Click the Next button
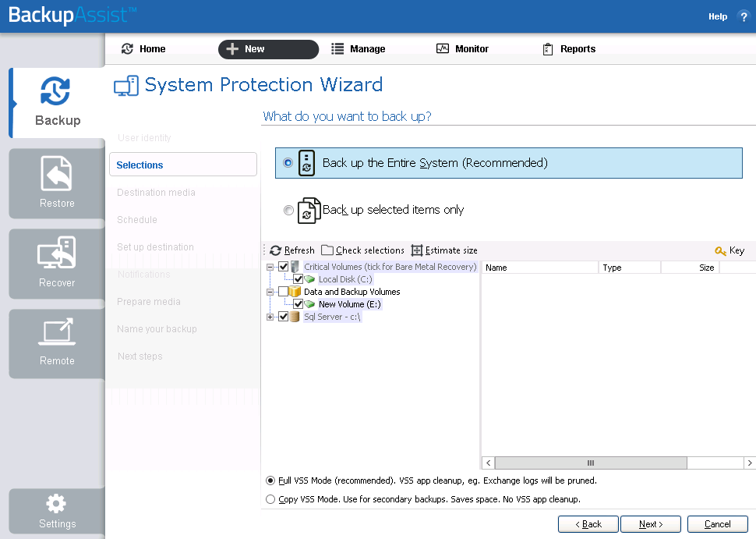Screen dimensions: 756x539 651,524
